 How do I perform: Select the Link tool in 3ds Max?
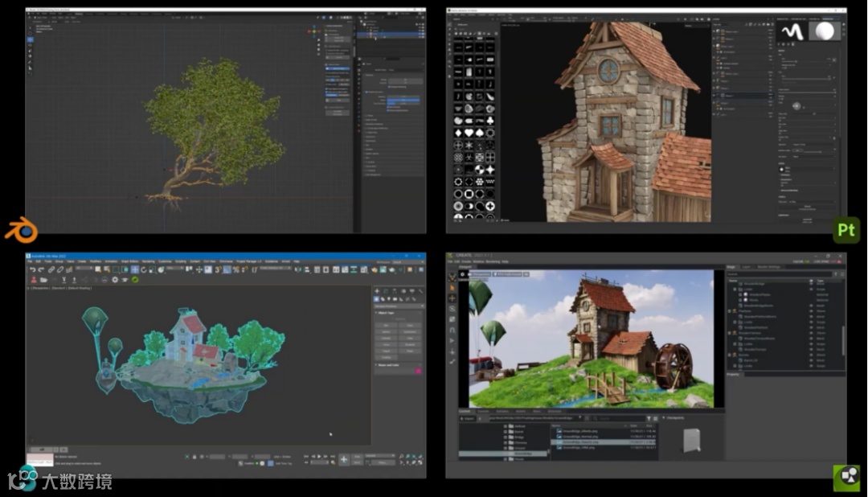click(x=51, y=269)
